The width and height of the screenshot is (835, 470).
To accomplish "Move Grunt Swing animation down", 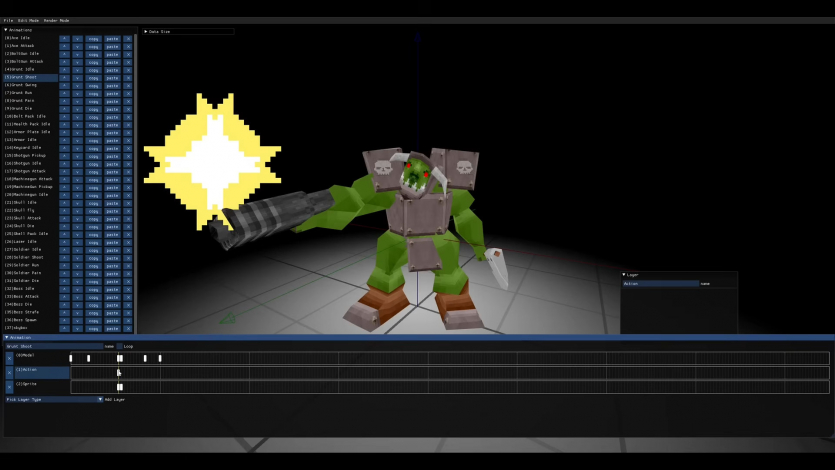I will [77, 85].
